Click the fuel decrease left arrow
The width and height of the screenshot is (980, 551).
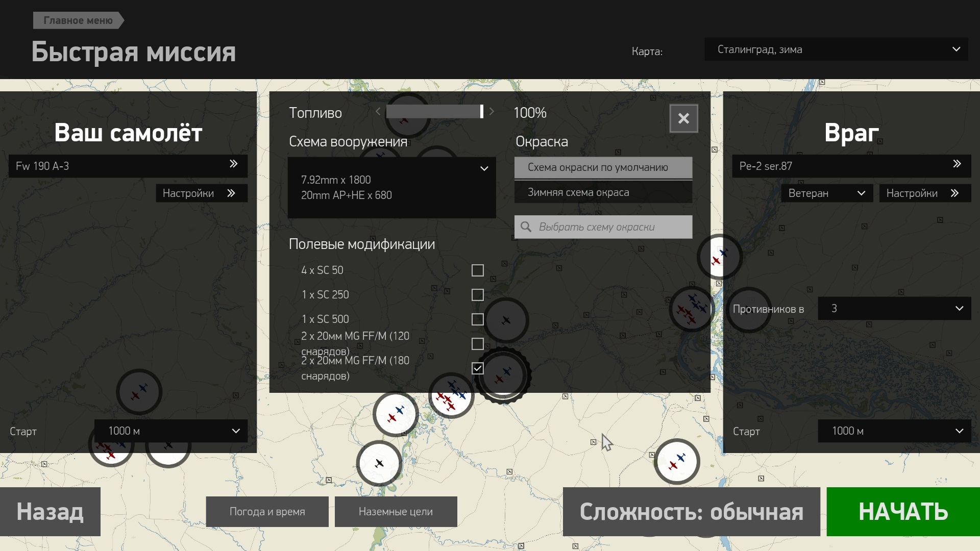tap(378, 112)
